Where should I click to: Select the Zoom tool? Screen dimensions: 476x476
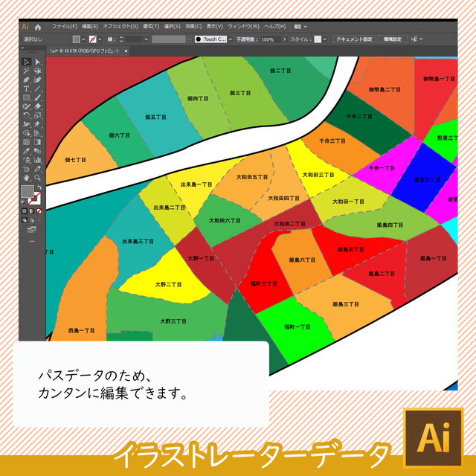click(38, 178)
